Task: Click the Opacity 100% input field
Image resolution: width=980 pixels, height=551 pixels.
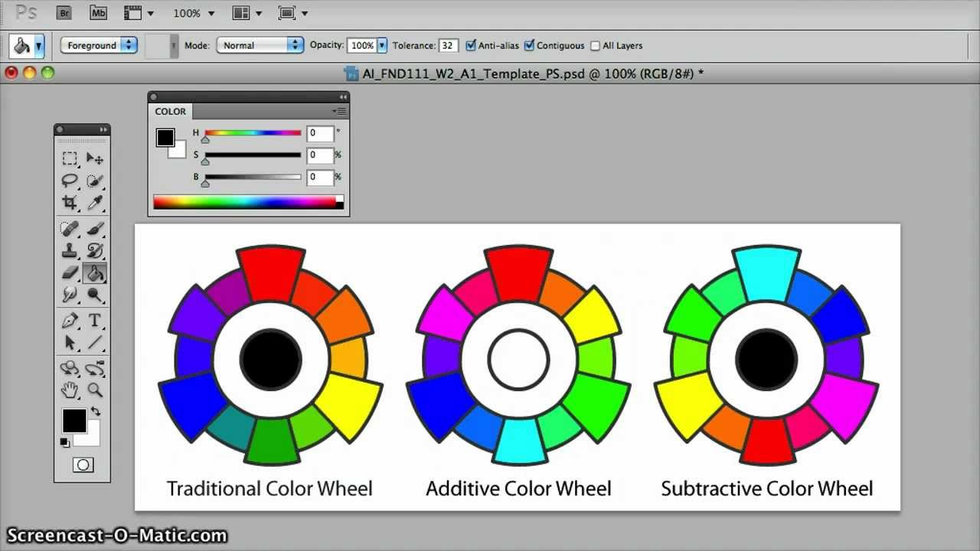Action: coord(362,45)
